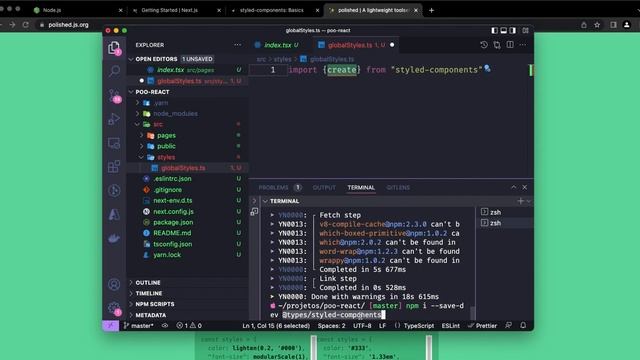Image resolution: width=640 pixels, height=360 pixels.
Task: Open the new terminal profile dropdown arrow
Action: pyautogui.click(x=529, y=201)
